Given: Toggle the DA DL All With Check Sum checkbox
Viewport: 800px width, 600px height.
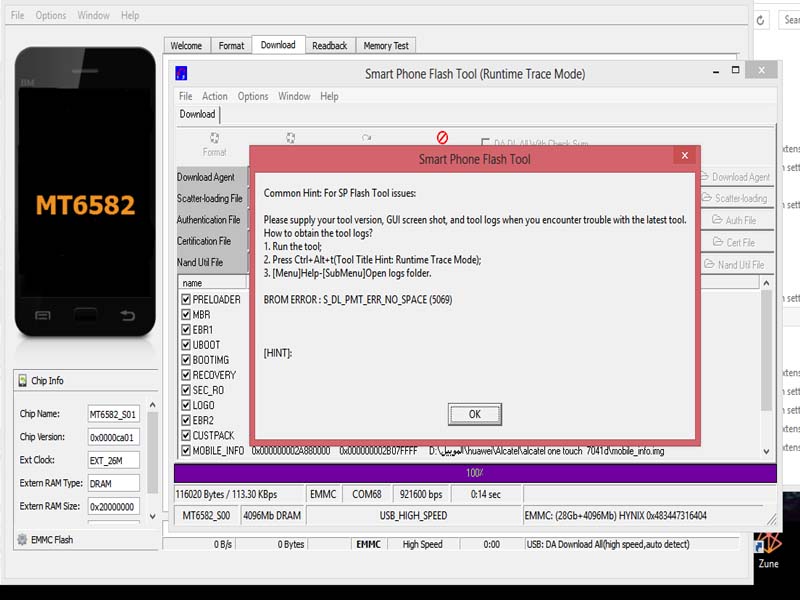Looking at the screenshot, I should [485, 142].
